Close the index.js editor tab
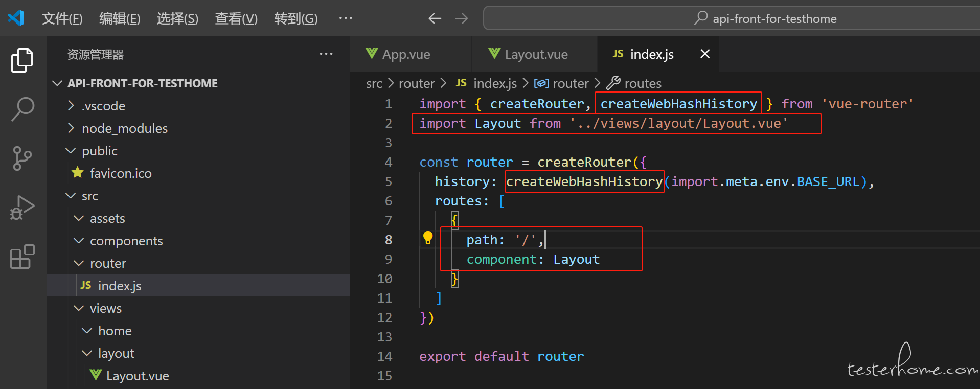980x389 pixels. click(x=705, y=54)
